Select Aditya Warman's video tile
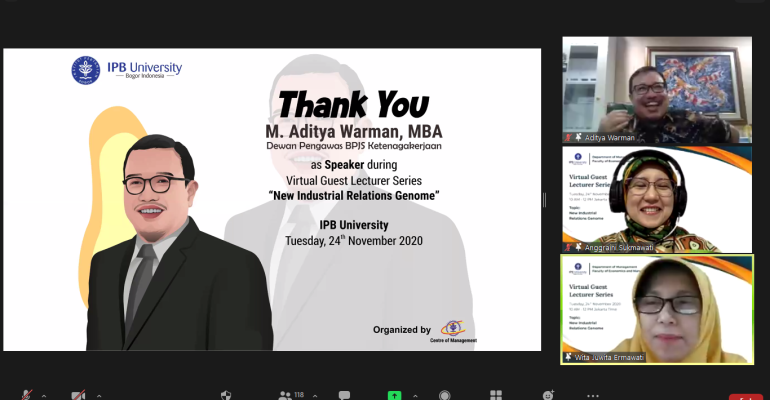This screenshot has height=400, width=770. click(x=657, y=89)
